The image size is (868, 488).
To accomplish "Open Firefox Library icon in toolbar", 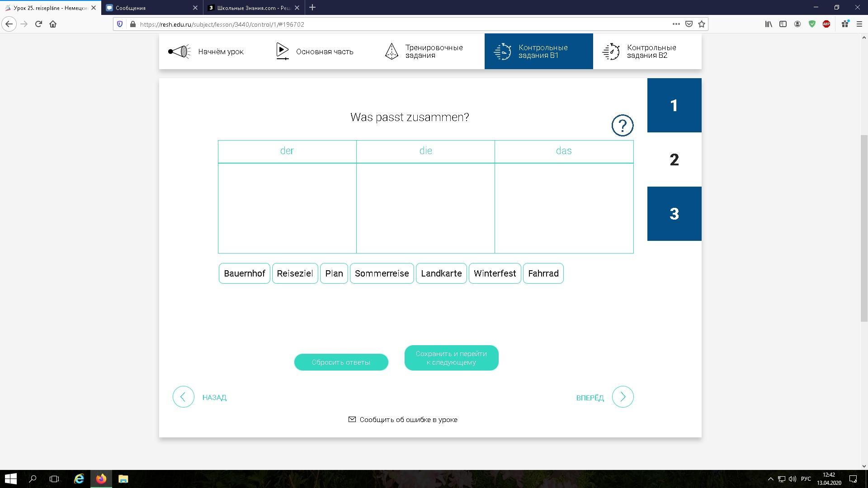I will (x=768, y=24).
